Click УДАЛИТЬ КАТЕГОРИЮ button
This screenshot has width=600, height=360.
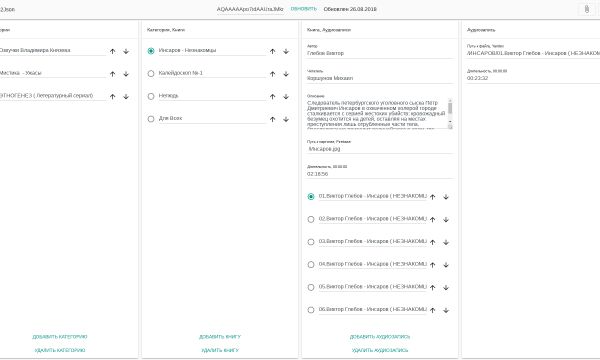pyautogui.click(x=60, y=350)
